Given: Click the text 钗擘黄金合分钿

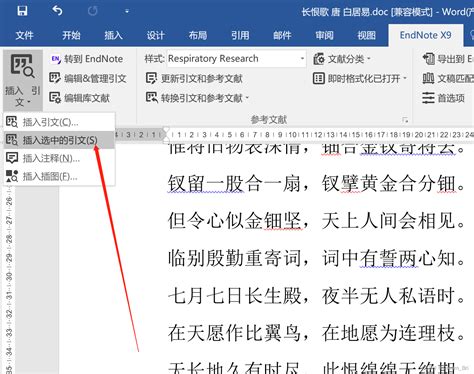Looking at the screenshot, I should 388,183.
